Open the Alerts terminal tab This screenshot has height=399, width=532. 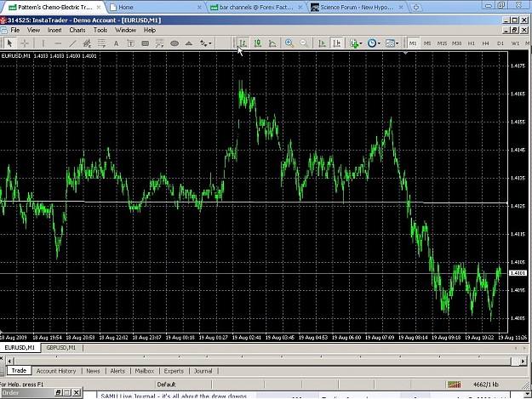117,371
